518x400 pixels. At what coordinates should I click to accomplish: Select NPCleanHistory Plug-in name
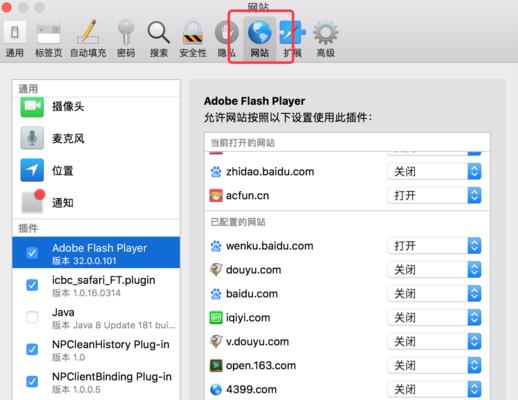coord(111,344)
